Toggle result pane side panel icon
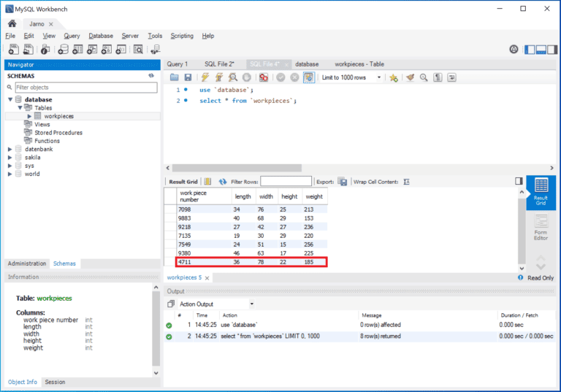 point(519,181)
